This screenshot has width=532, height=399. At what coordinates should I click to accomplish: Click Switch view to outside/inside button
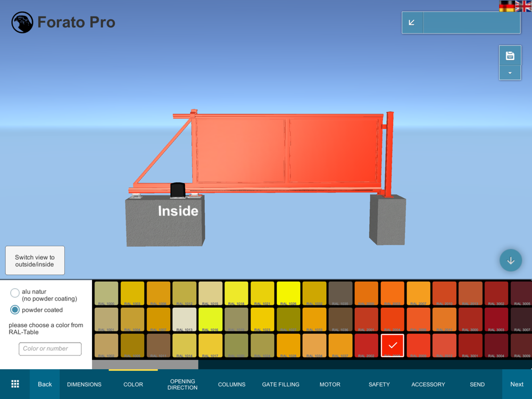[x=35, y=261]
